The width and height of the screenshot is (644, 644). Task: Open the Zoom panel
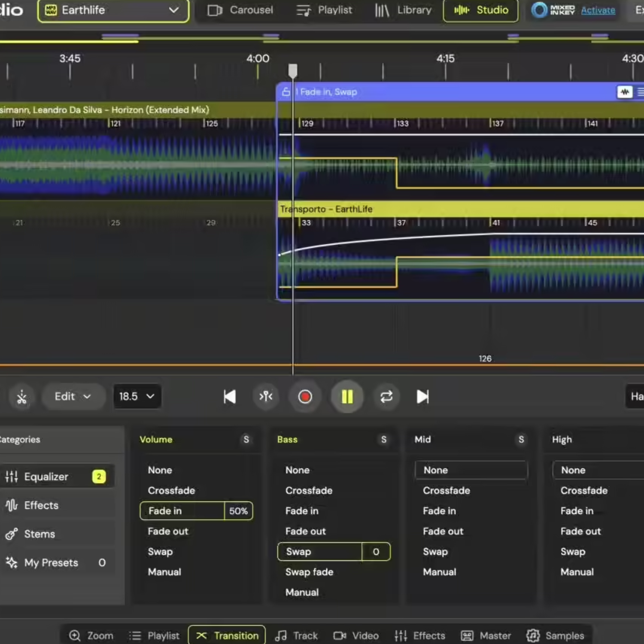tap(91, 635)
